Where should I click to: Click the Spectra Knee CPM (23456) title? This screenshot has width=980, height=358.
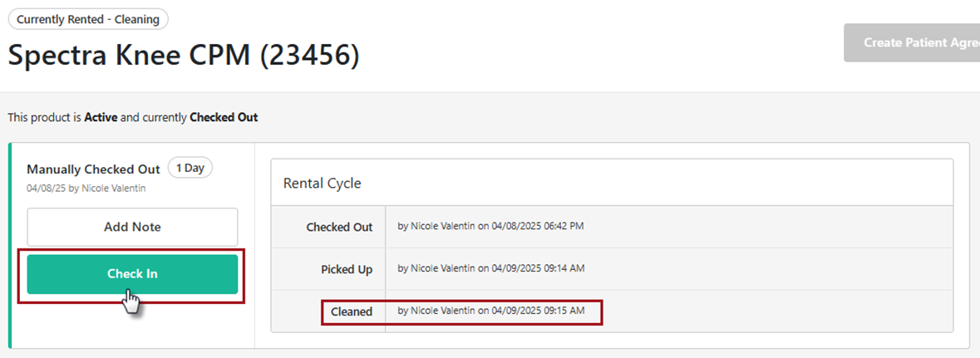click(x=184, y=55)
